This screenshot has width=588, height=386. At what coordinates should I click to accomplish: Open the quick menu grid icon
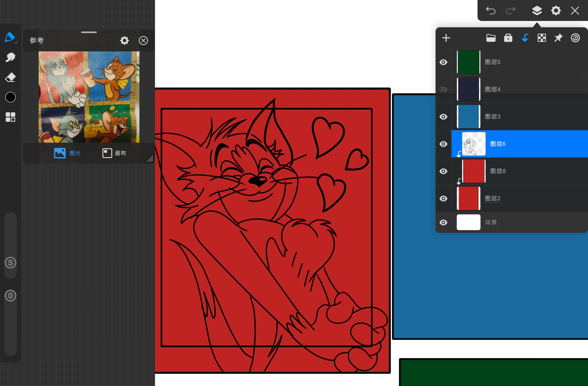tap(10, 117)
